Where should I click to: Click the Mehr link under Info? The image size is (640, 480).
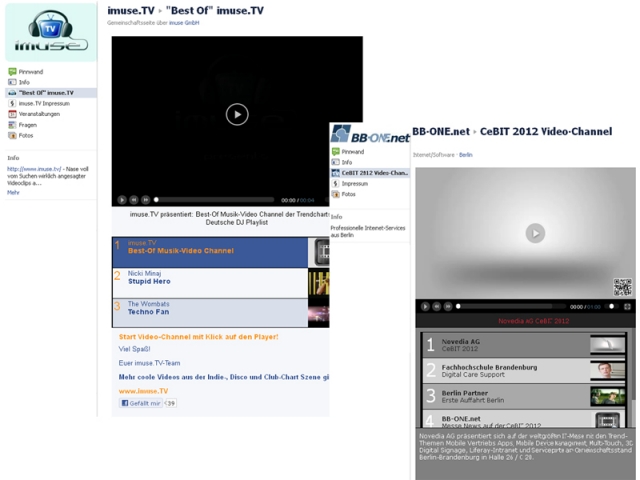tap(13, 192)
